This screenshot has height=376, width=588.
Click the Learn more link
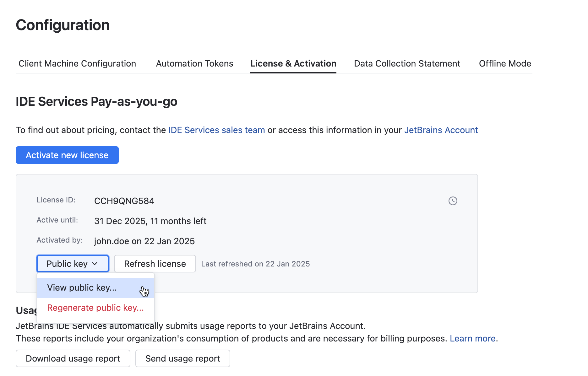[x=472, y=339]
